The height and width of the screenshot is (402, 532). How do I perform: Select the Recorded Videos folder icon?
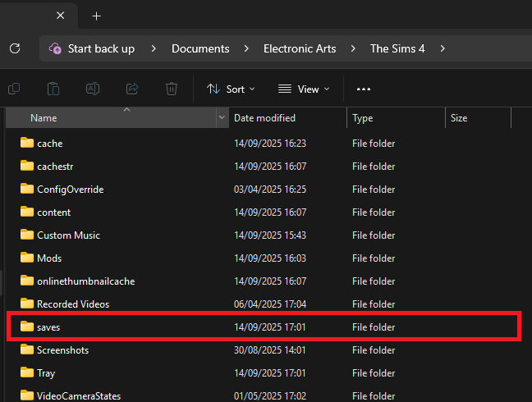tap(27, 304)
